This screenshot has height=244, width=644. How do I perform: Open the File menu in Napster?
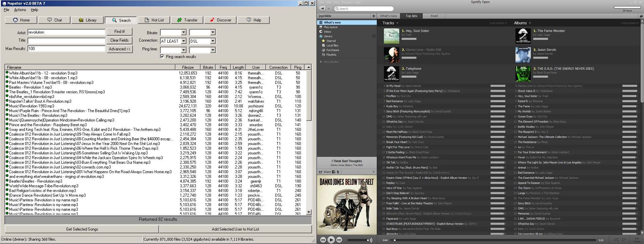(x=6, y=10)
